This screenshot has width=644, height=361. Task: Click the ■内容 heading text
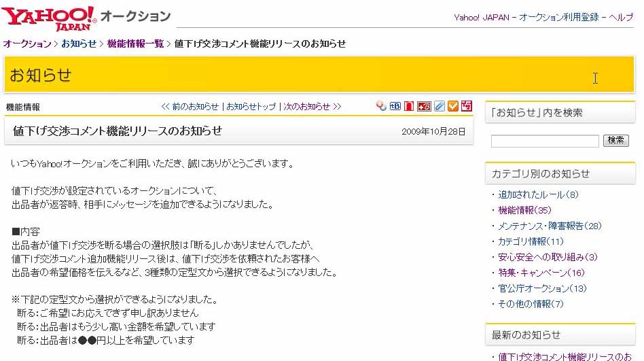click(25, 231)
